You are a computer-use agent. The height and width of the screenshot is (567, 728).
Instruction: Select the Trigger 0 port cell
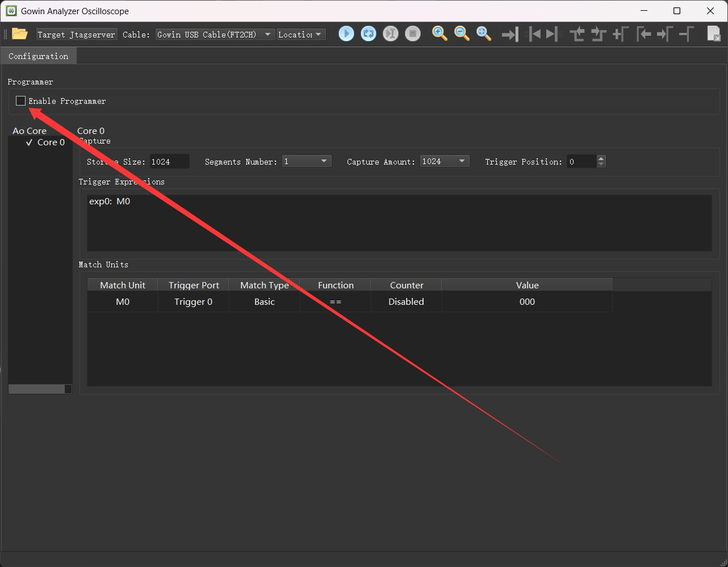coord(194,302)
